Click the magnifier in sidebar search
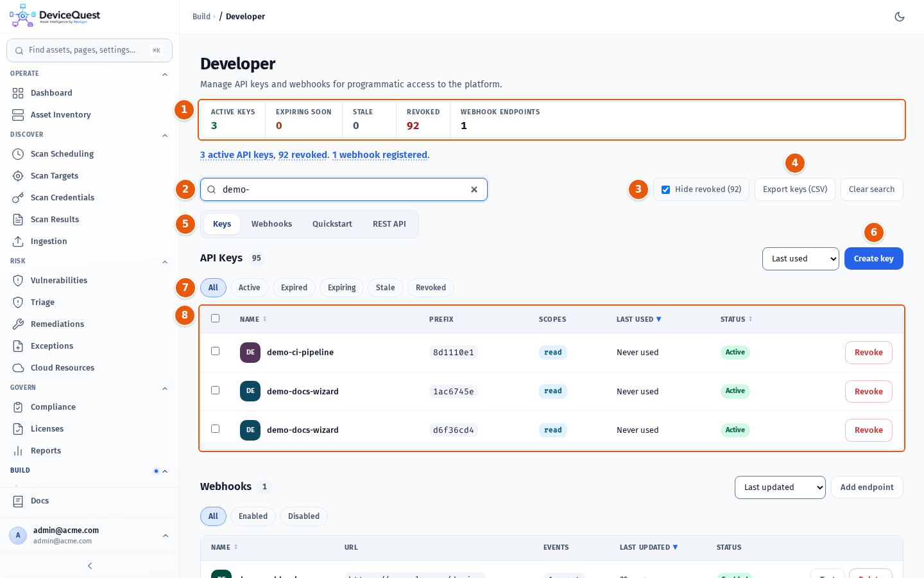The image size is (924, 578). click(19, 51)
